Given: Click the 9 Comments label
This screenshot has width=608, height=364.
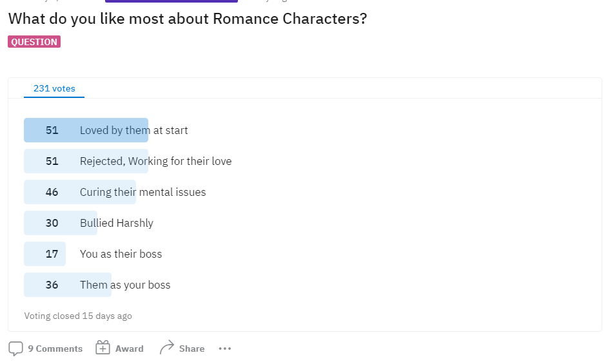Looking at the screenshot, I should click(x=55, y=349).
